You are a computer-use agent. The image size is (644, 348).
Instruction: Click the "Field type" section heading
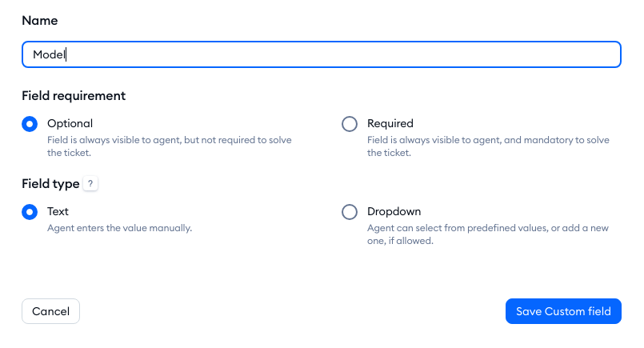[x=50, y=183]
